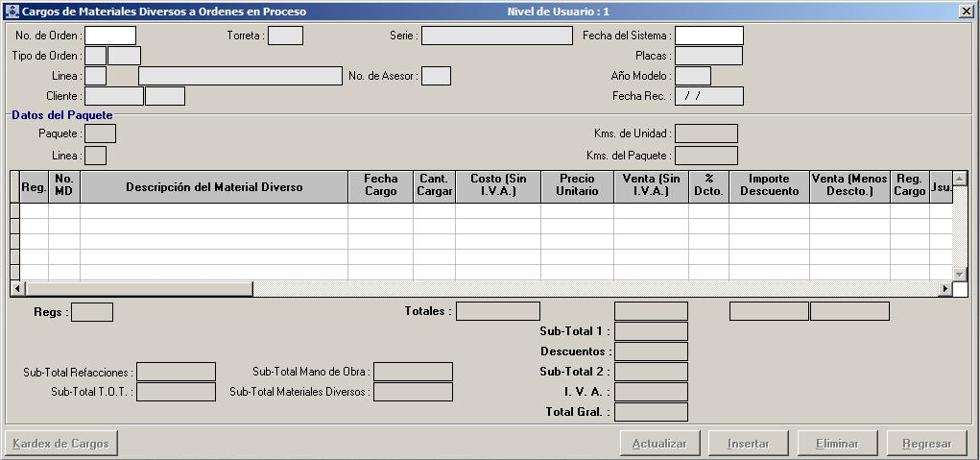The height and width of the screenshot is (460, 980).
Task: Click the horizontal scrollbar thumb
Action: pyautogui.click(x=139, y=289)
